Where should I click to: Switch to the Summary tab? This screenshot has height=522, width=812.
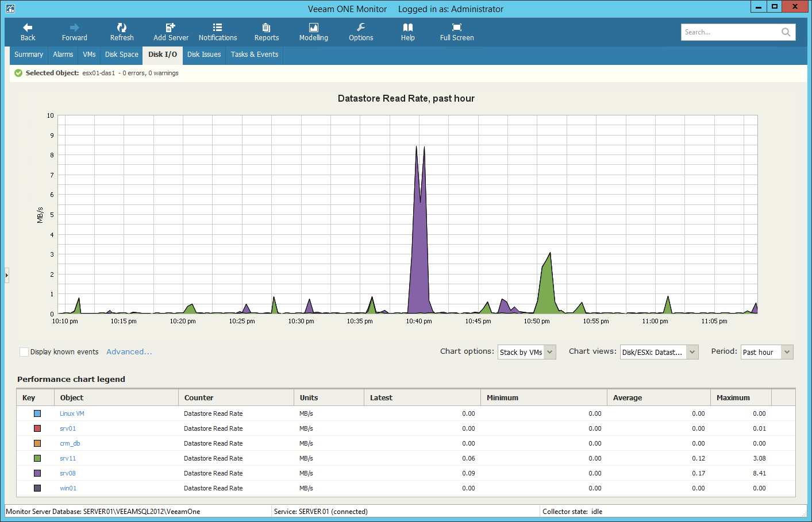click(x=29, y=55)
